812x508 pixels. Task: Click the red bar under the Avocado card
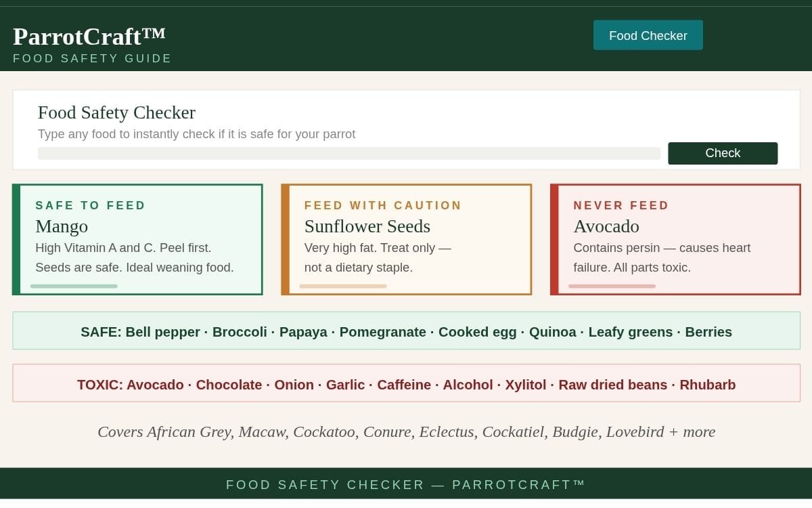[x=612, y=287]
